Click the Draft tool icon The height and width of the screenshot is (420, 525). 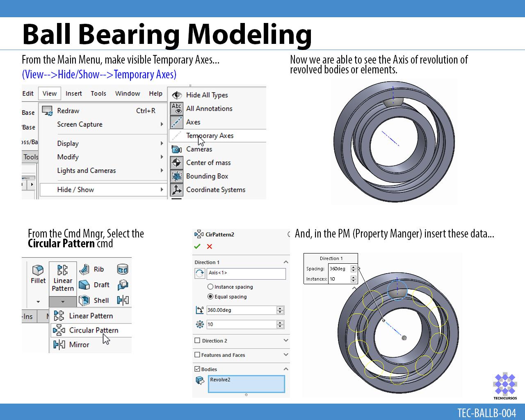(84, 285)
